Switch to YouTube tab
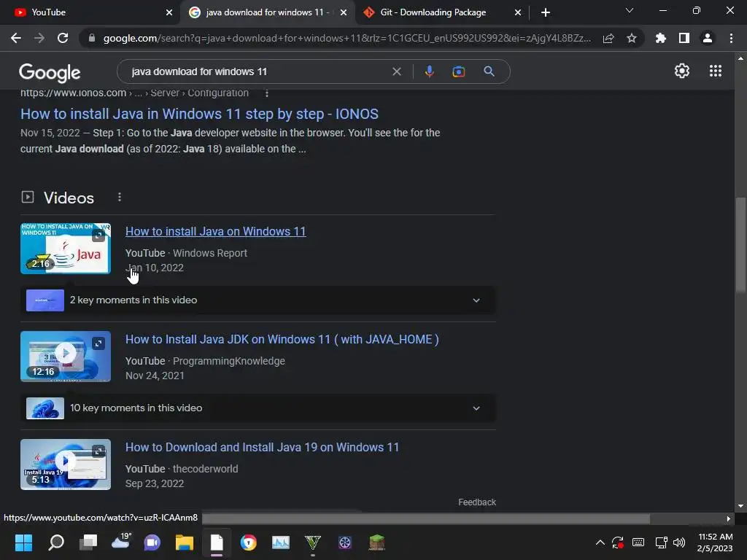The image size is (747, 560). click(x=90, y=12)
